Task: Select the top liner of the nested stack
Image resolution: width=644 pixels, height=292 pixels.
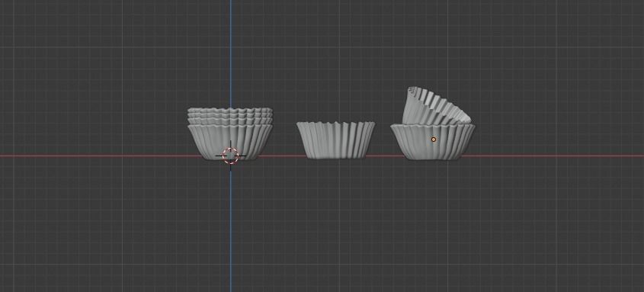Action: tap(230, 111)
